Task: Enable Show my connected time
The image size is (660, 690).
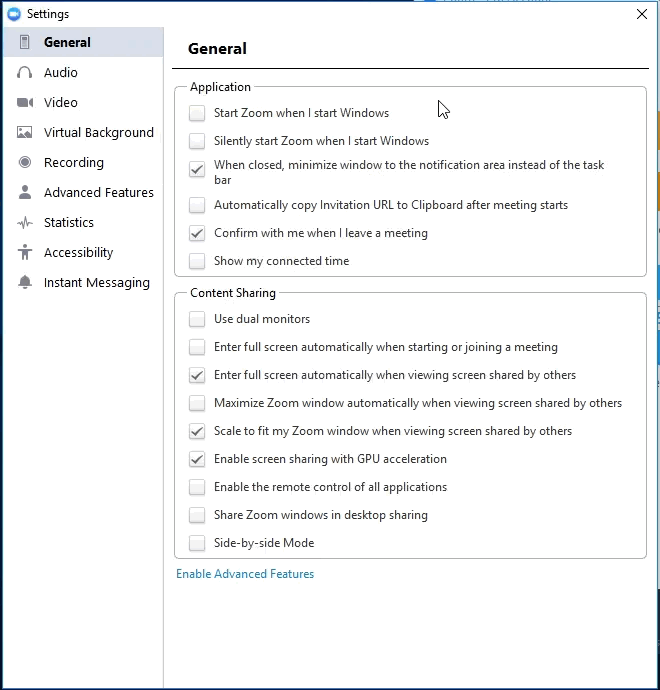Action: (197, 261)
